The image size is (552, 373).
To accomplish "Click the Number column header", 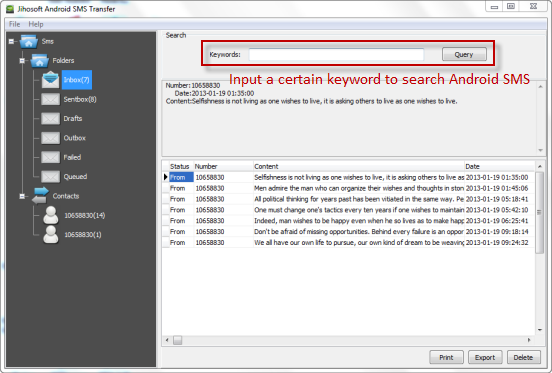I will pos(223,166).
